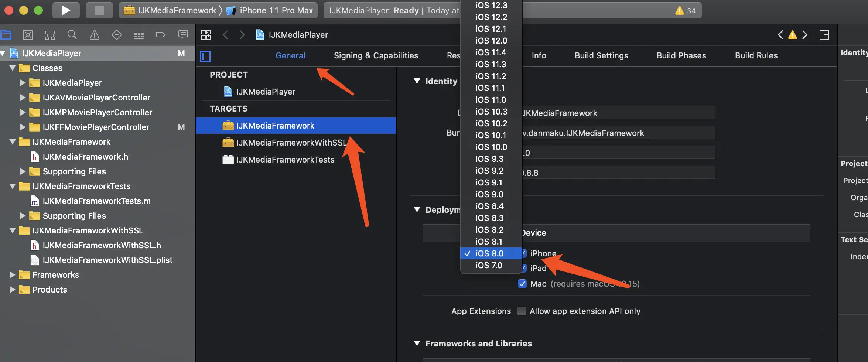Stop the running build
The width and height of the screenshot is (868, 362).
tap(99, 10)
